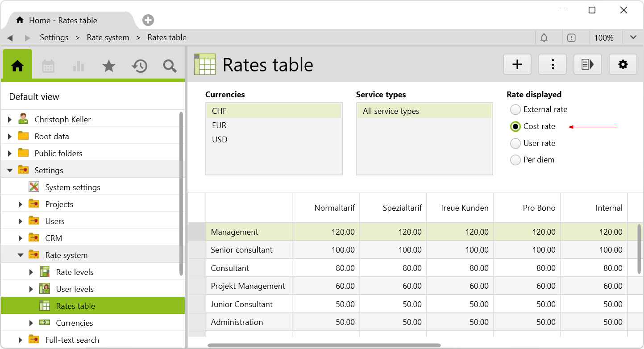Select the Per diem radio button
The width and height of the screenshot is (644, 349).
515,160
